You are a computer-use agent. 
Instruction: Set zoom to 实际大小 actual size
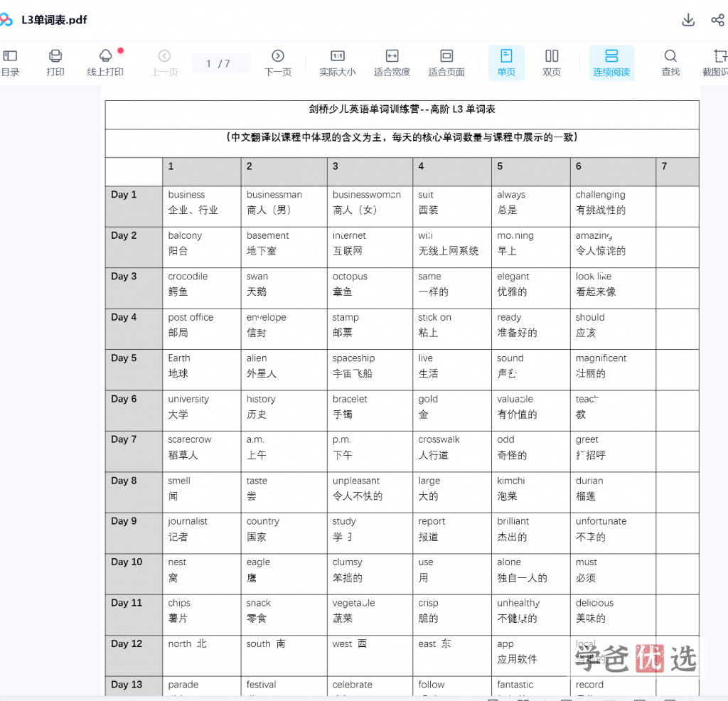(x=338, y=63)
